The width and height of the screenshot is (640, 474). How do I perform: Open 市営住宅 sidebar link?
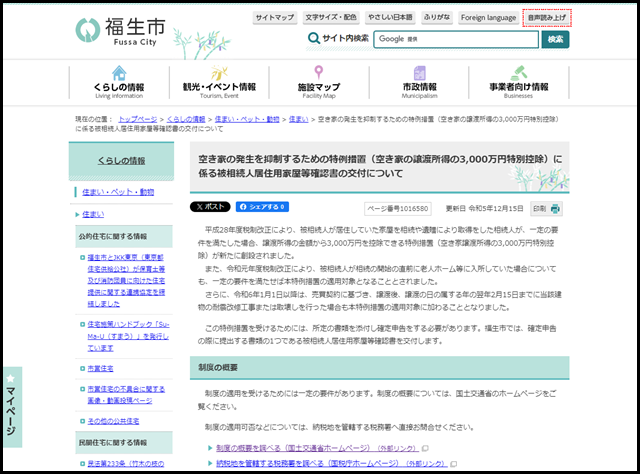pos(100,369)
